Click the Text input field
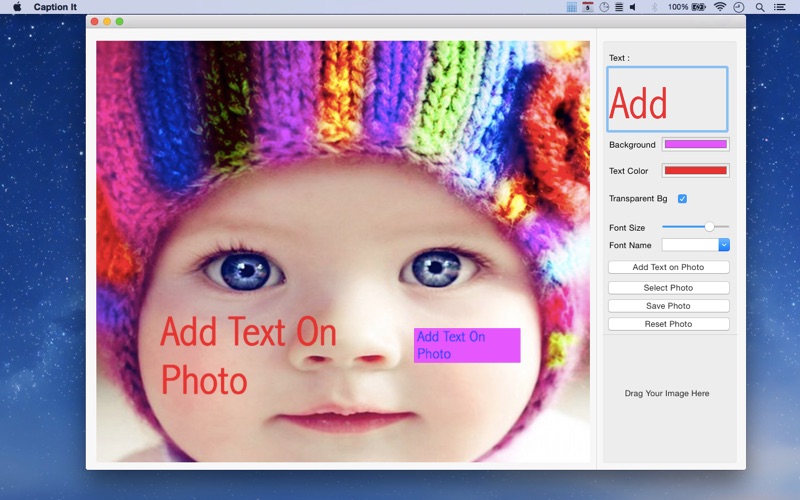The image size is (800, 500). (667, 99)
